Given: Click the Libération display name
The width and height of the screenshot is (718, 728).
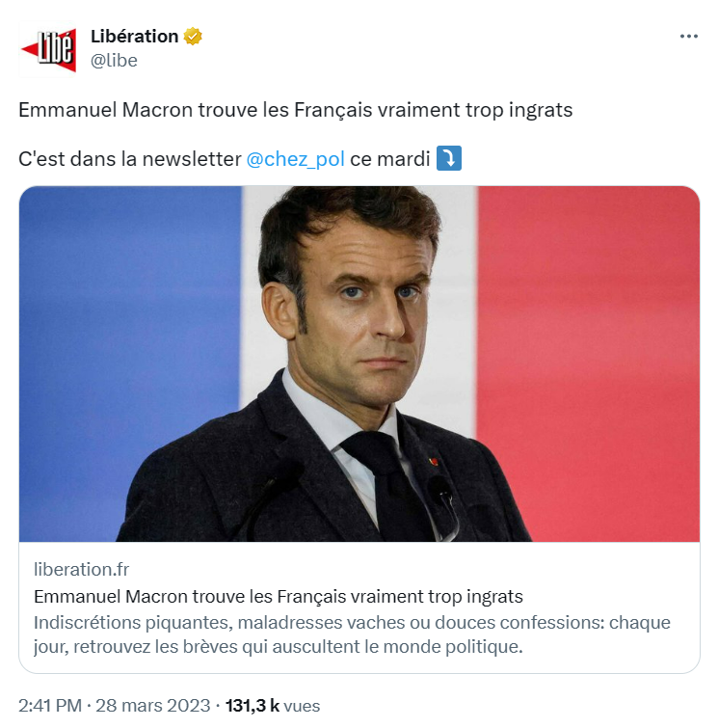Looking at the screenshot, I should [x=134, y=37].
